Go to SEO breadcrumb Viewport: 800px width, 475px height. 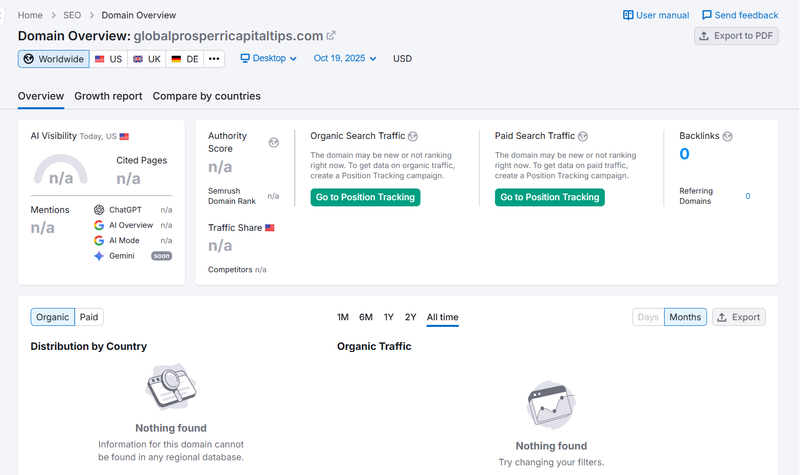pyautogui.click(x=72, y=15)
